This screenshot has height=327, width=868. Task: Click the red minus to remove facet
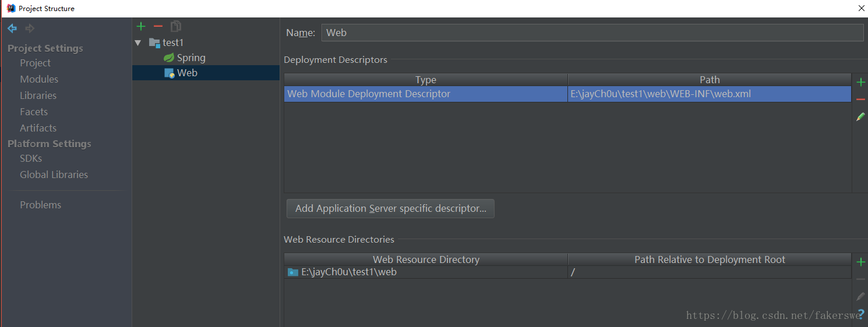pos(158,26)
